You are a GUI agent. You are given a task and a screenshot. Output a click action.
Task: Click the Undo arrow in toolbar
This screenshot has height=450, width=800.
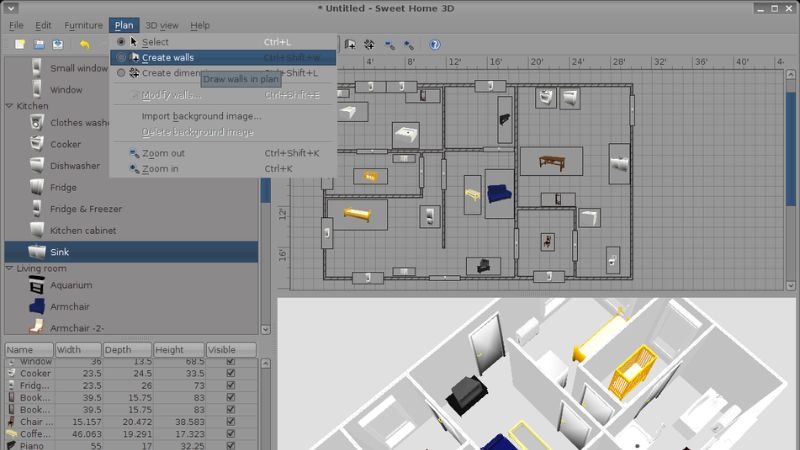point(85,45)
